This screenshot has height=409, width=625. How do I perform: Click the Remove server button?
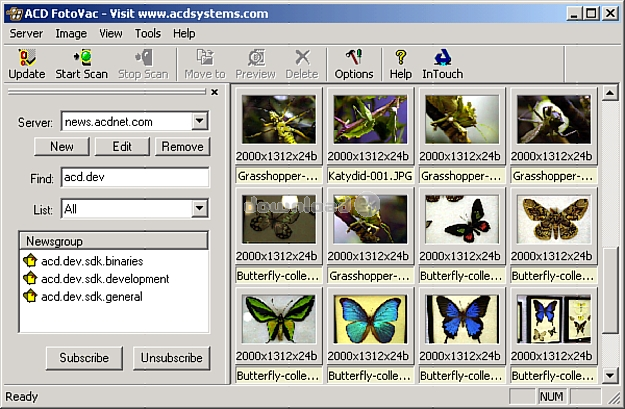pos(182,146)
